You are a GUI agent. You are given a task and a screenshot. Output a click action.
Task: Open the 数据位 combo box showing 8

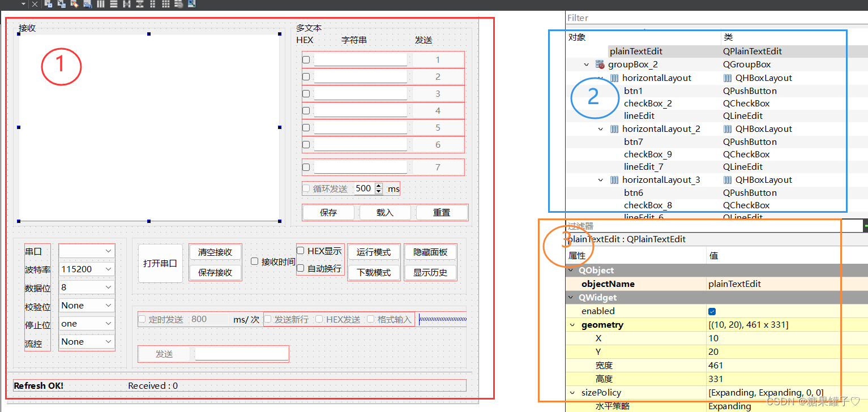(x=87, y=287)
